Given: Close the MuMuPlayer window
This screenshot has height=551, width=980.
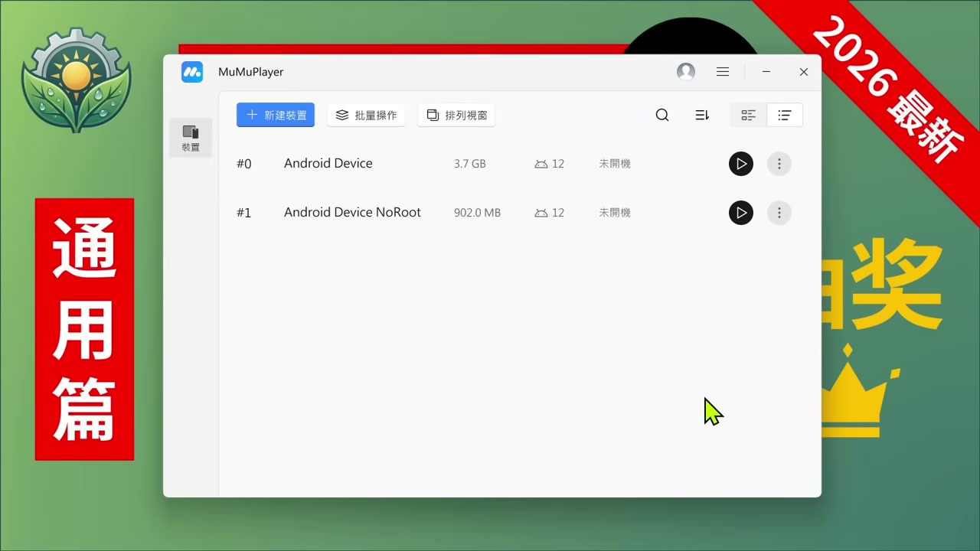Looking at the screenshot, I should click(x=804, y=72).
